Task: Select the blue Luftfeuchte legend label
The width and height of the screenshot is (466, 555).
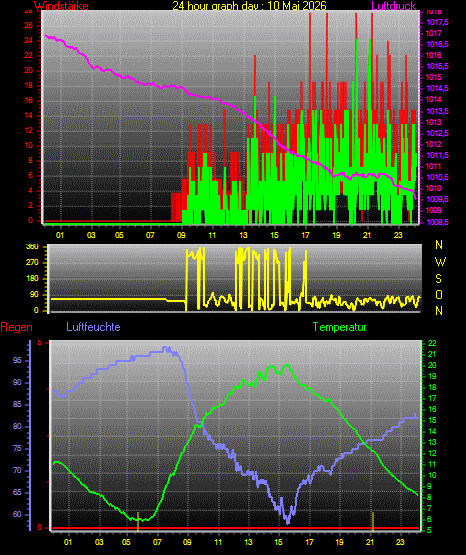Action: (93, 326)
